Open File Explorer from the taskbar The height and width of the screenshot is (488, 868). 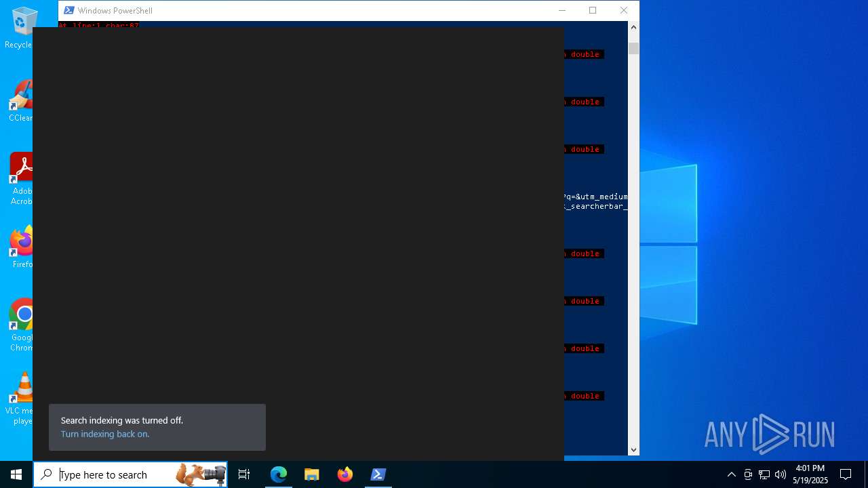[x=312, y=474]
